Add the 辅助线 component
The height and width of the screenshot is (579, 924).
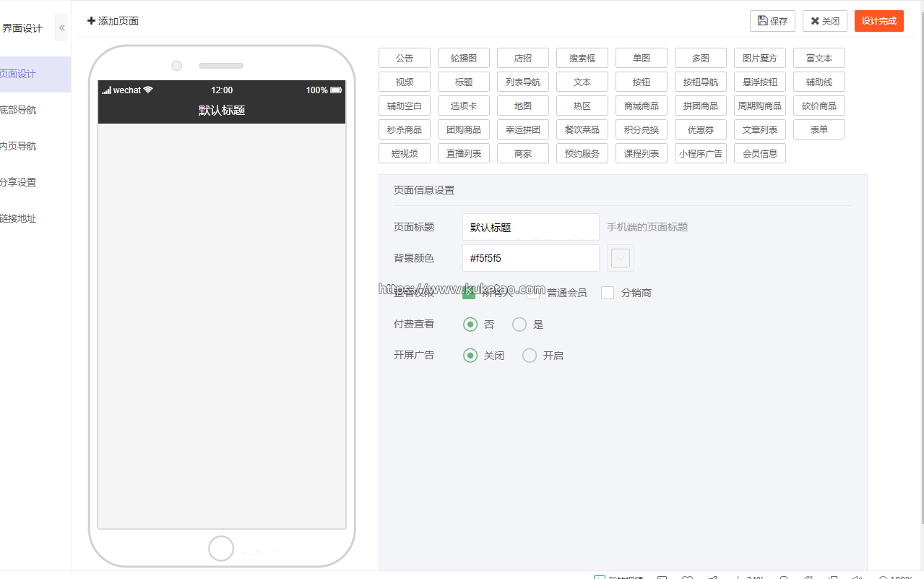pyautogui.click(x=819, y=82)
